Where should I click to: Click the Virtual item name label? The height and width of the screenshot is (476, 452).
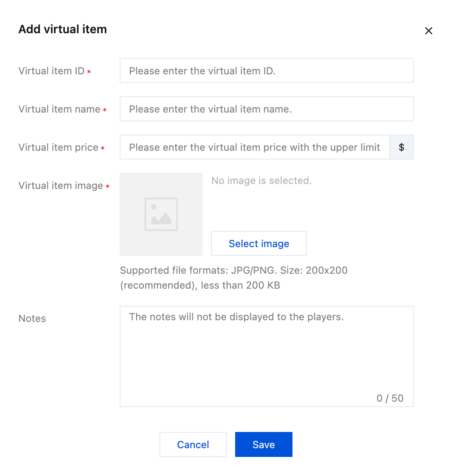point(59,109)
